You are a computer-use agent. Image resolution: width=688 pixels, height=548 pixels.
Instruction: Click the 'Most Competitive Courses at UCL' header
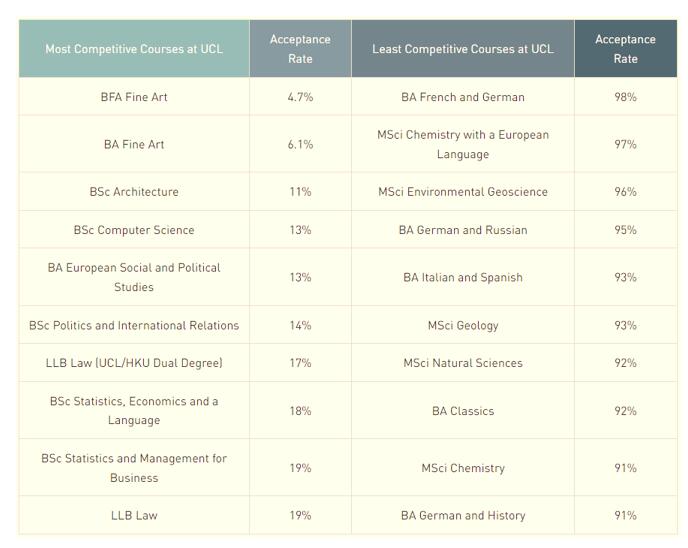[x=134, y=49]
